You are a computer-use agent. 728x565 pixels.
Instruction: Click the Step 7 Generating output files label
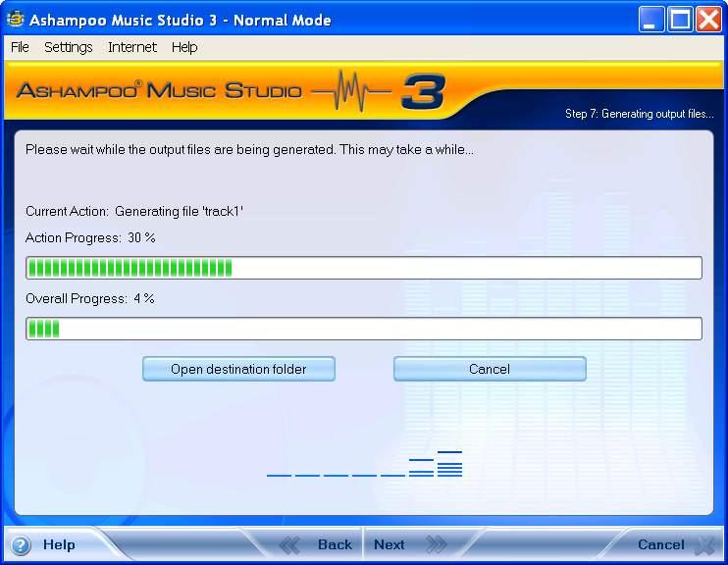coord(639,114)
